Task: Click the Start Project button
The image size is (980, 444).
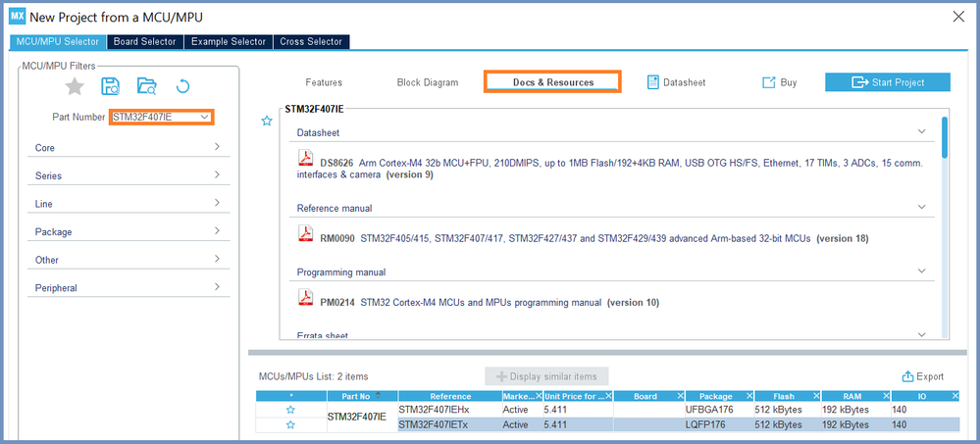Action: 888,82
